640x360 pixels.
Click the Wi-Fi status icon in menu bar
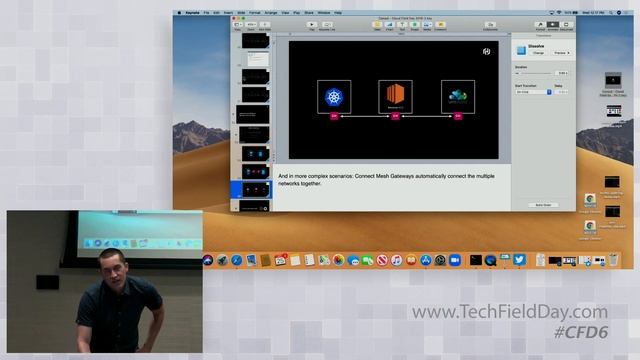click(x=559, y=13)
